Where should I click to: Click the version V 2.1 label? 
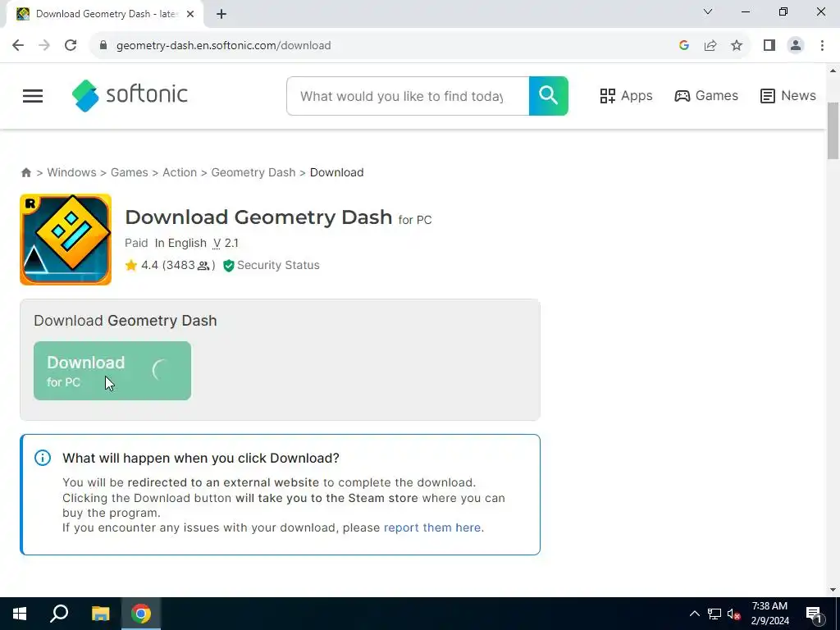(x=226, y=243)
